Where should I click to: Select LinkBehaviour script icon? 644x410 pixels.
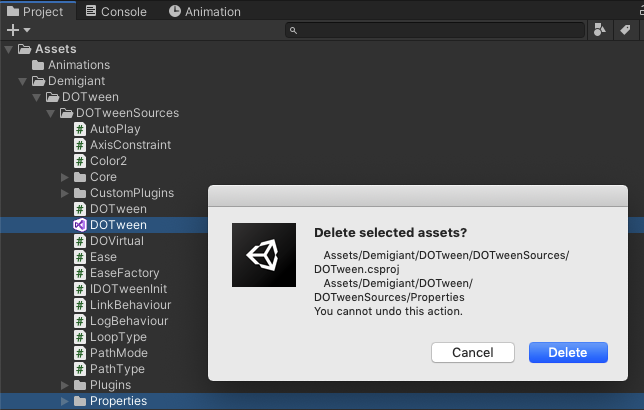80,305
